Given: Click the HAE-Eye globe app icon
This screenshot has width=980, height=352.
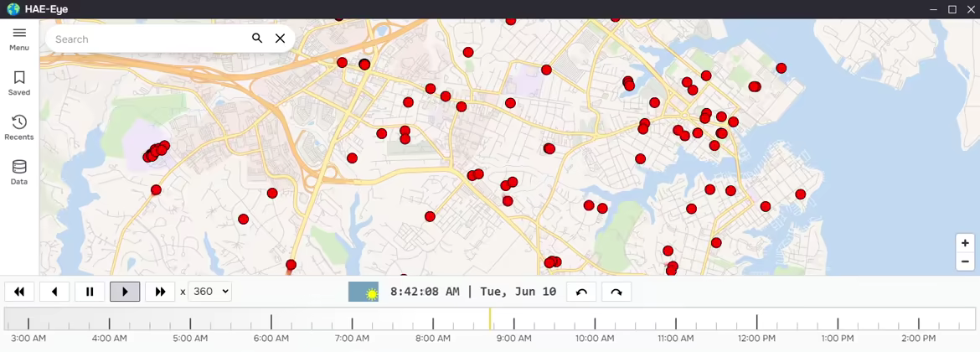Looking at the screenshot, I should (13, 8).
